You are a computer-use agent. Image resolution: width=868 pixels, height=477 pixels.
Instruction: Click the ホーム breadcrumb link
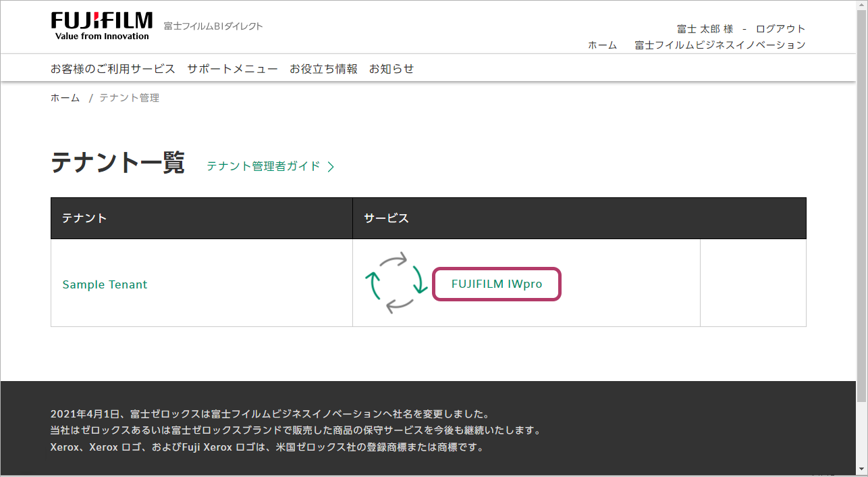[x=65, y=98]
